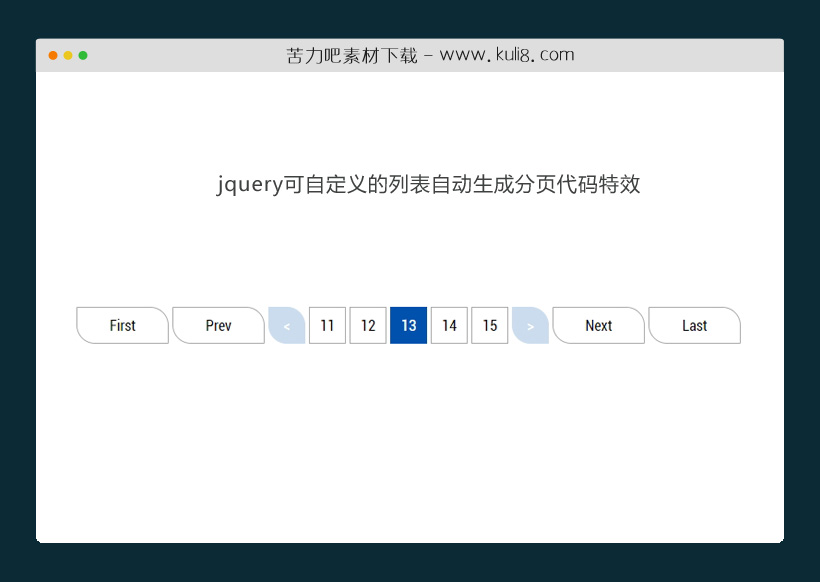
Task: Click the right arrow '>' pagination icon
Action: point(530,325)
